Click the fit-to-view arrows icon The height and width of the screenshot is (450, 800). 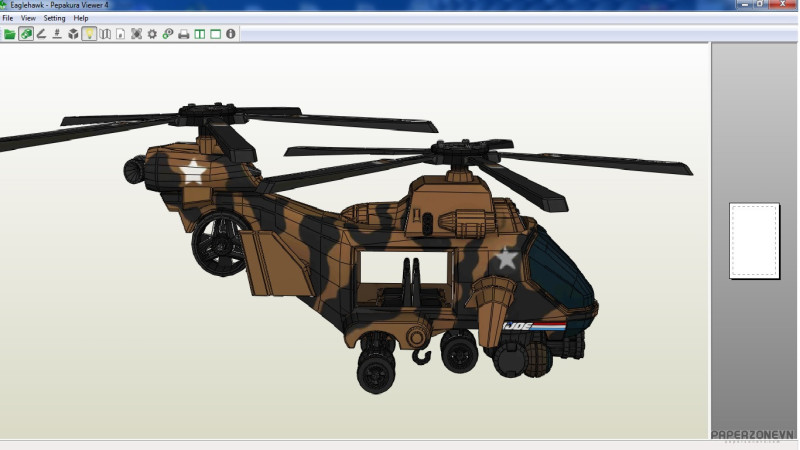(x=136, y=34)
